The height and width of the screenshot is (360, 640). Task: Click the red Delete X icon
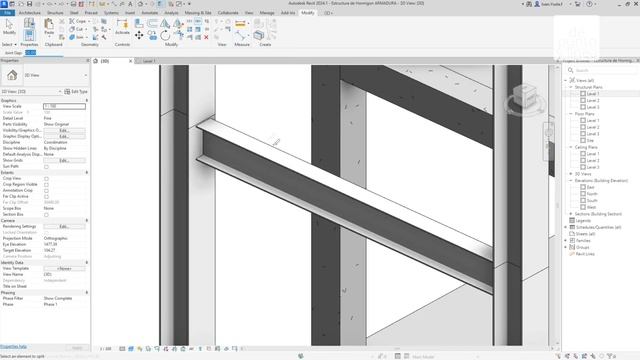point(206,37)
